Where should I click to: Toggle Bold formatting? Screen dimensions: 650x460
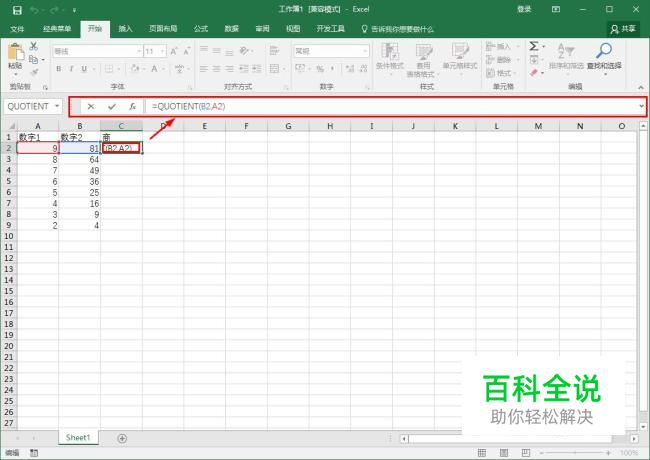point(58,69)
